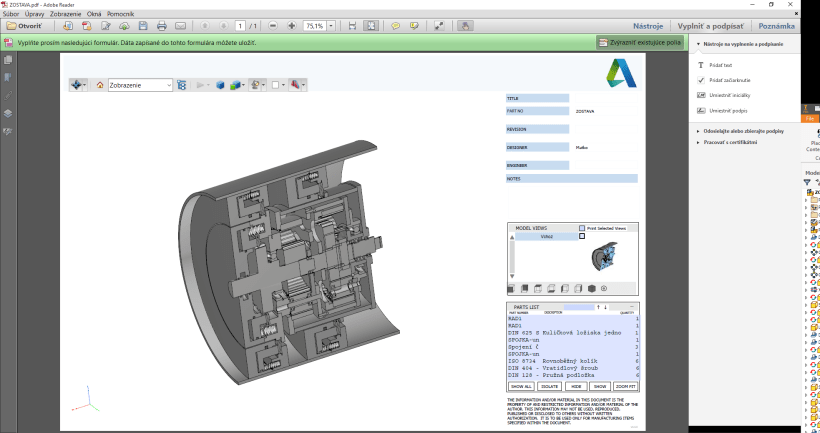Click the Zvýrazniť existujúce polia button
The width and height of the screenshot is (820, 433).
point(638,44)
